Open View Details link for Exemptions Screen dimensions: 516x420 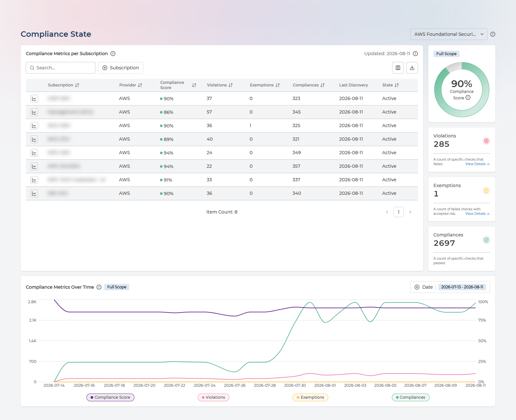[x=477, y=214]
